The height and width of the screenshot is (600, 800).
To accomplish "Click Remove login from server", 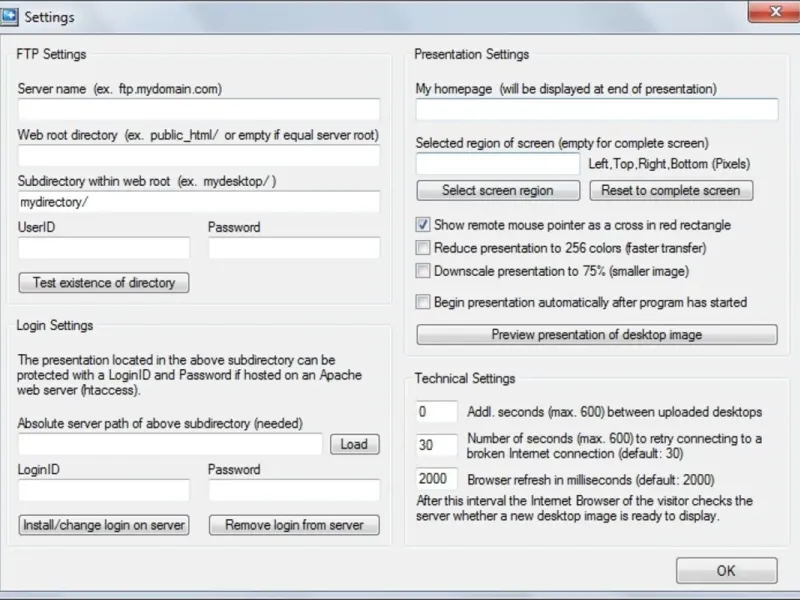I will (294, 525).
